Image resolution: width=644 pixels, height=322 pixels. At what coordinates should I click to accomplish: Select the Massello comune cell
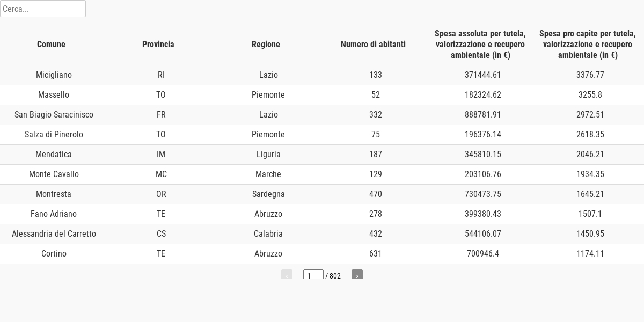point(54,95)
